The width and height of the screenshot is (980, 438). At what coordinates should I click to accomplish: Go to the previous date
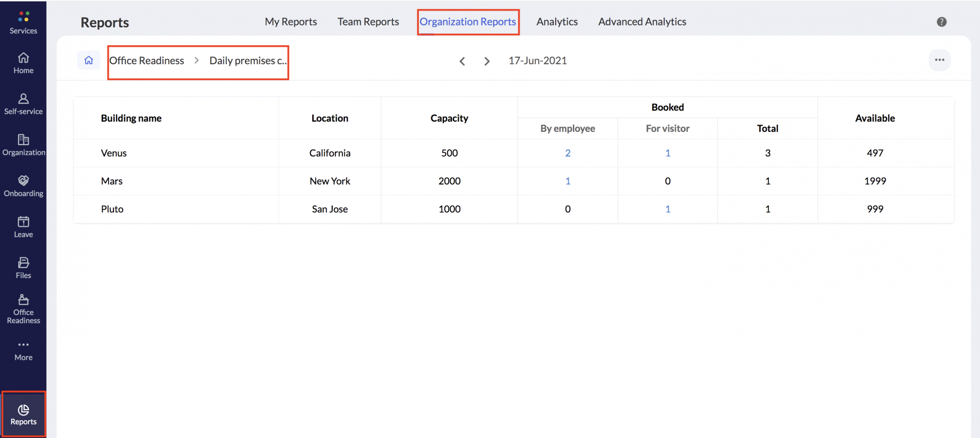click(x=462, y=61)
